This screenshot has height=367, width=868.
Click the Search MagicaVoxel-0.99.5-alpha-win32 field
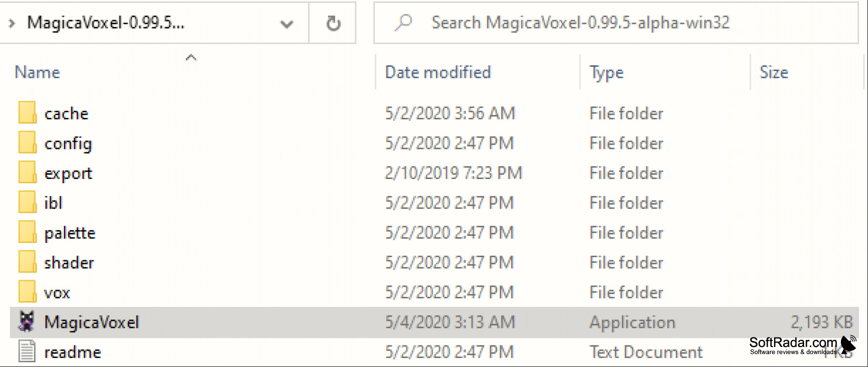[x=616, y=23]
